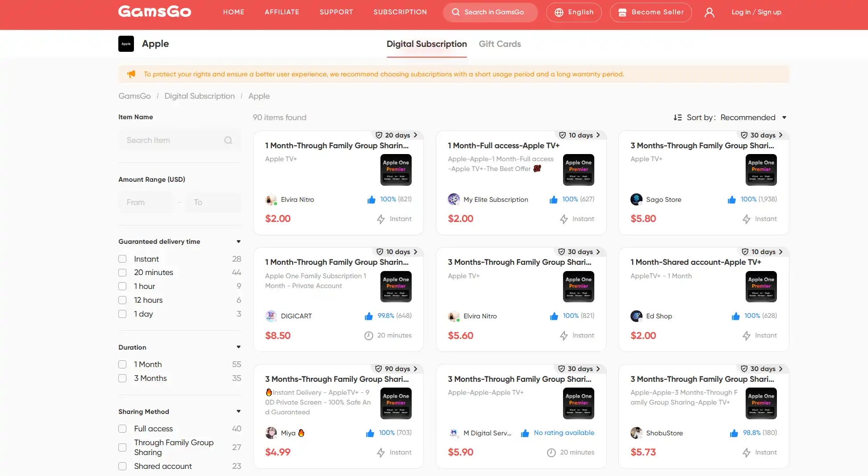Check the 1 hour delivery filter

coord(122,286)
